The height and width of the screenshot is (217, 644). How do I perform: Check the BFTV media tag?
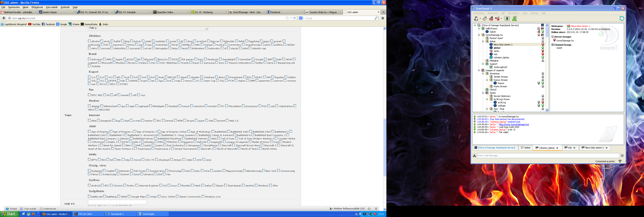pyautogui.click(x=89, y=160)
